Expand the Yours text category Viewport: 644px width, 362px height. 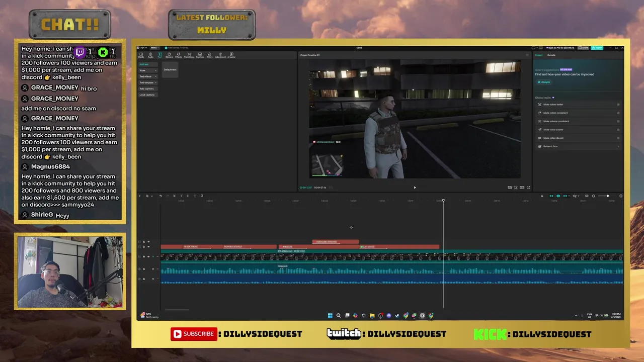[x=147, y=70]
